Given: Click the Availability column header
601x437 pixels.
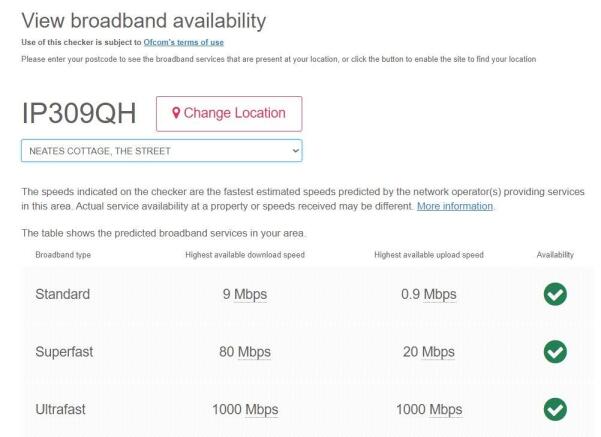Looking at the screenshot, I should (x=555, y=255).
